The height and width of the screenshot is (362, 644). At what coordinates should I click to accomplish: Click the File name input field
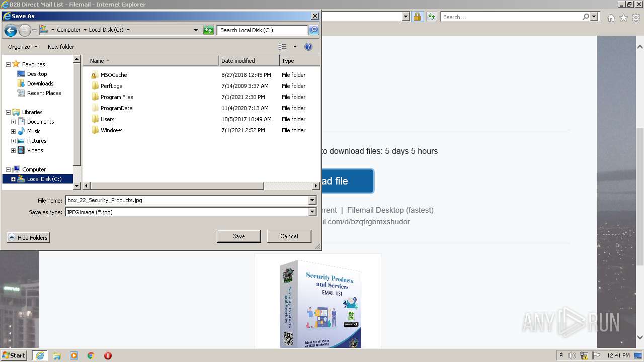[x=187, y=200]
